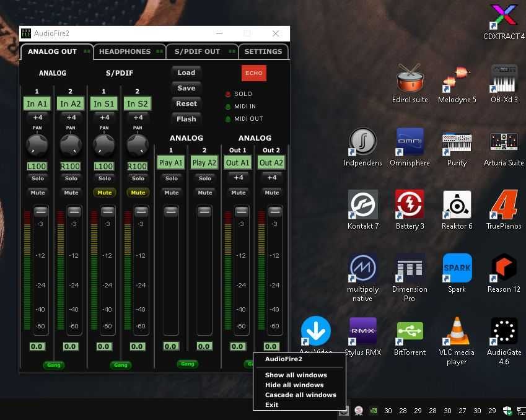Click the Reset button
The width and height of the screenshot is (526, 420).
[x=186, y=103]
